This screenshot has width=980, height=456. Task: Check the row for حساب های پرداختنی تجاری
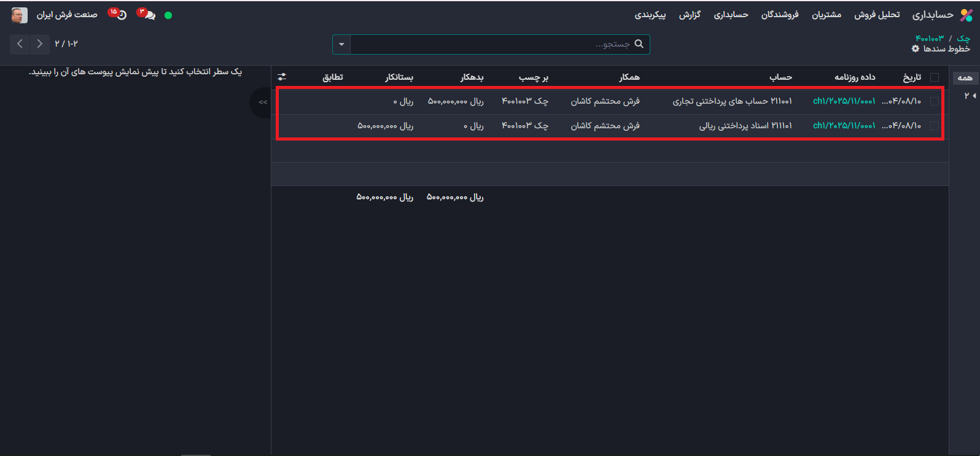pos(935,101)
